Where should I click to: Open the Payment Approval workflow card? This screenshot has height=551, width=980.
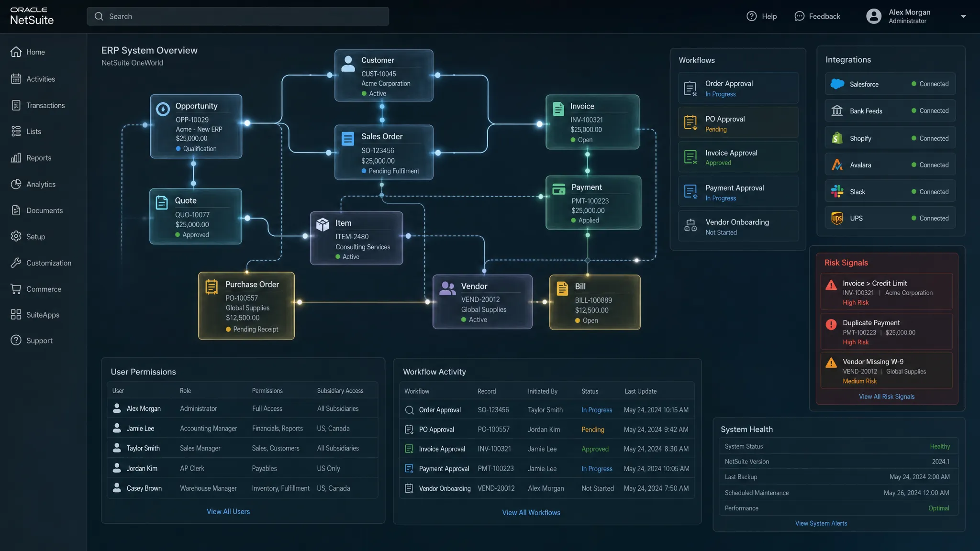click(738, 192)
